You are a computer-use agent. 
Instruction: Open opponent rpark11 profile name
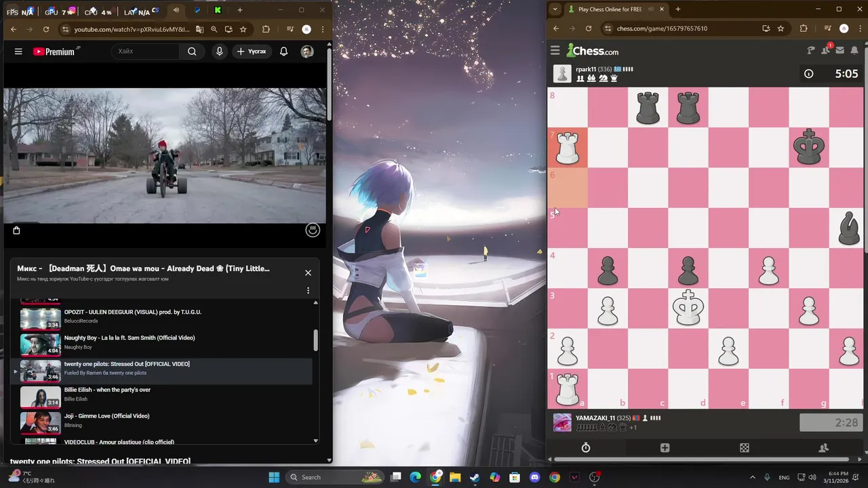pos(586,69)
